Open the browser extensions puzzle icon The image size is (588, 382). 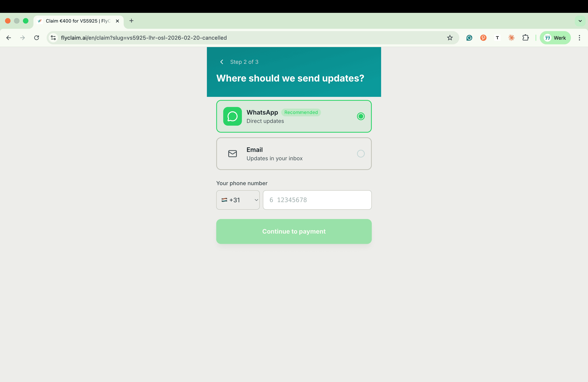coord(526,38)
